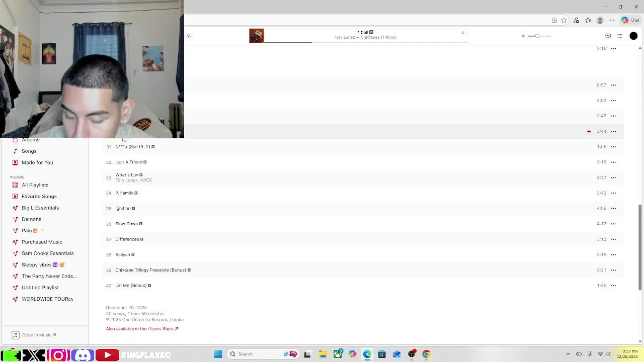The height and width of the screenshot is (362, 644).
Task: Open more options for Chixtape Trilogy Freestyle
Action: [x=613, y=270]
